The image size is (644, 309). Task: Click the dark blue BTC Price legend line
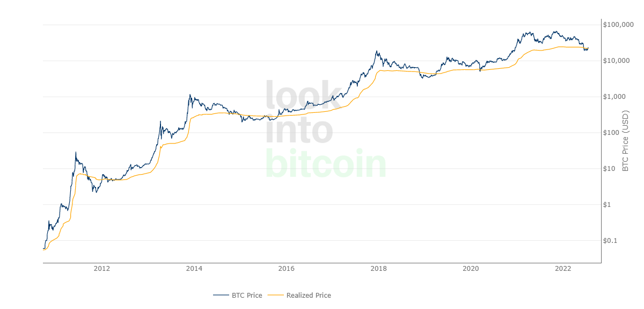coord(221,295)
